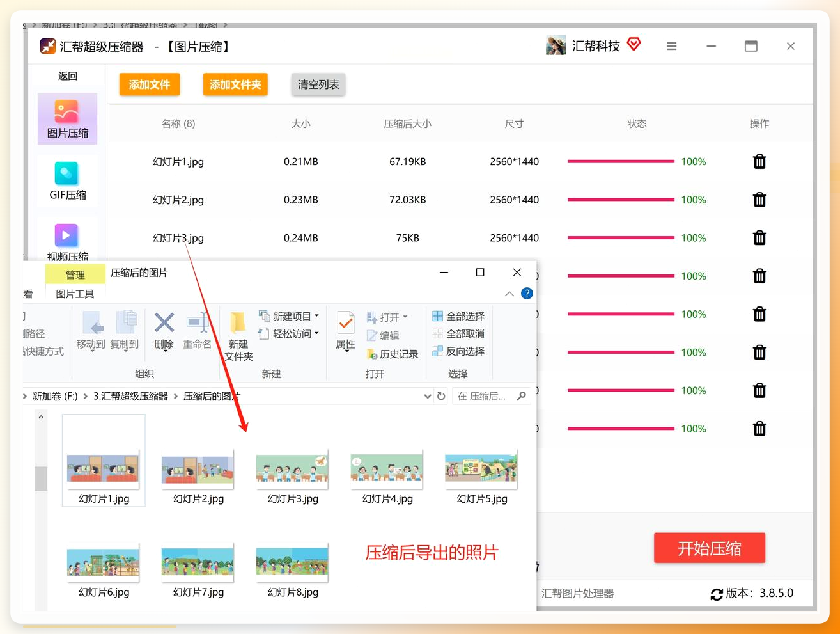Click the Explorer vertical scrollbar up arrow

[41, 417]
